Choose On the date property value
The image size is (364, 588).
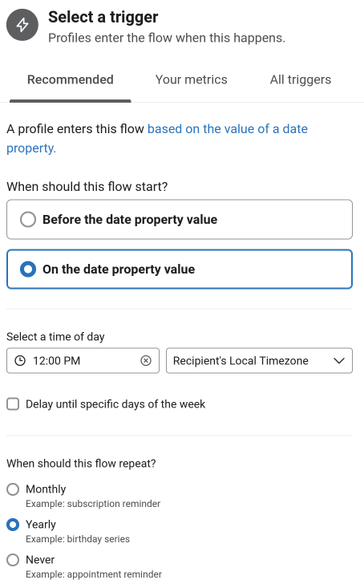coord(28,270)
